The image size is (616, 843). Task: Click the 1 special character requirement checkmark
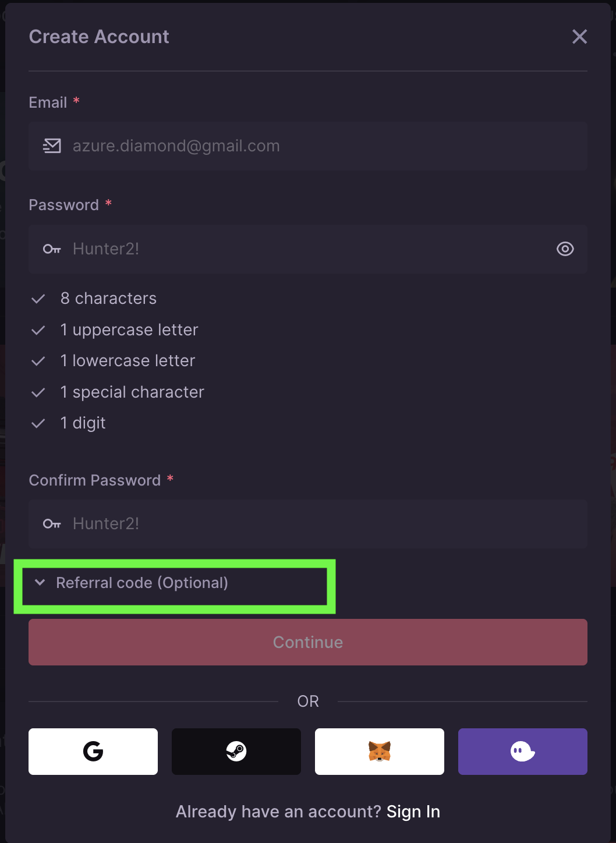click(x=38, y=391)
